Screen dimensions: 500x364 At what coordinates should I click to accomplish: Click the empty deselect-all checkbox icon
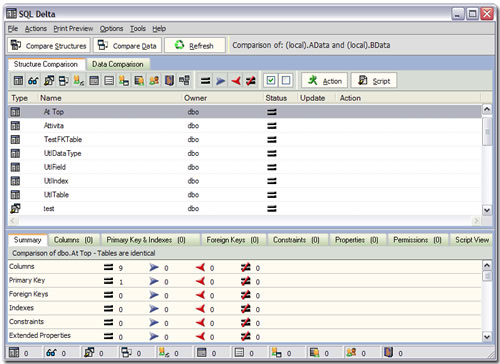(286, 80)
